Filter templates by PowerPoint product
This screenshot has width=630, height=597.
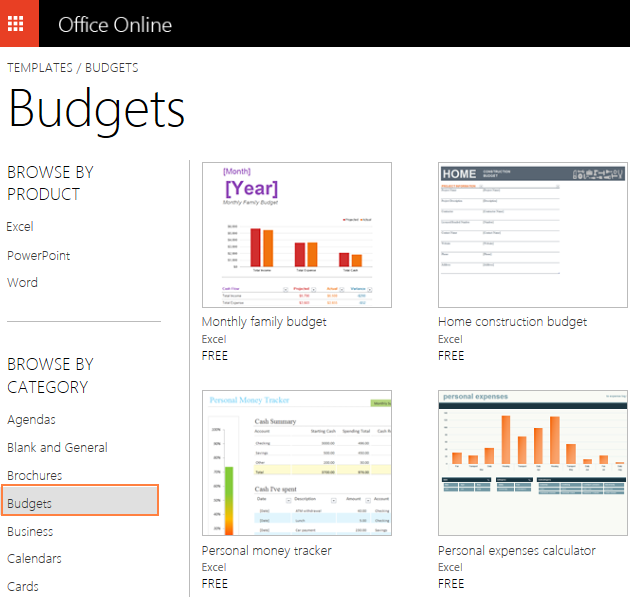point(39,255)
